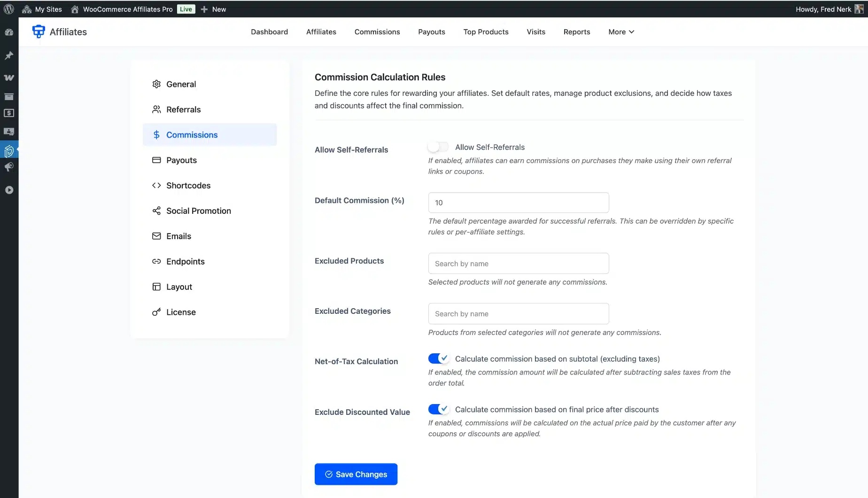Click the Dashboard gauge icon in sidebar

pyautogui.click(x=9, y=32)
